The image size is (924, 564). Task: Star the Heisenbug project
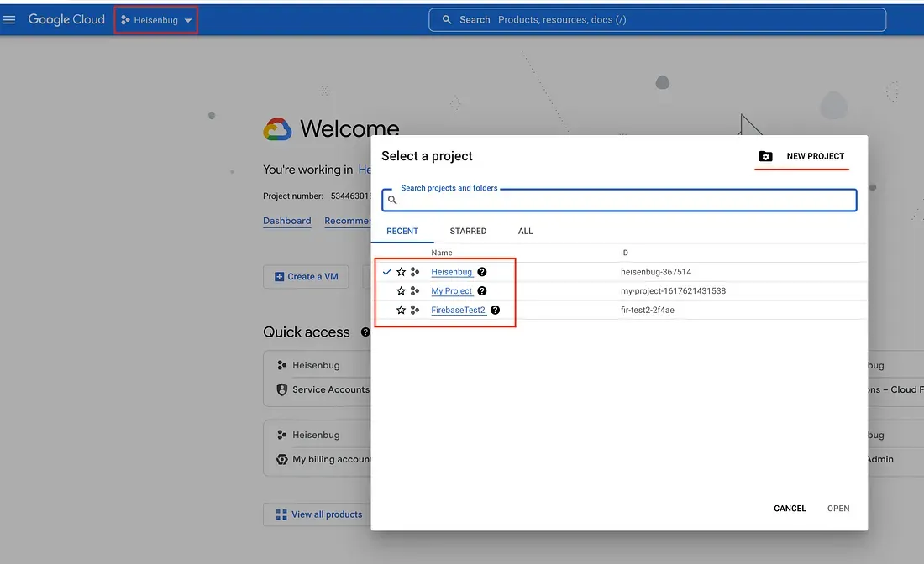(x=402, y=272)
